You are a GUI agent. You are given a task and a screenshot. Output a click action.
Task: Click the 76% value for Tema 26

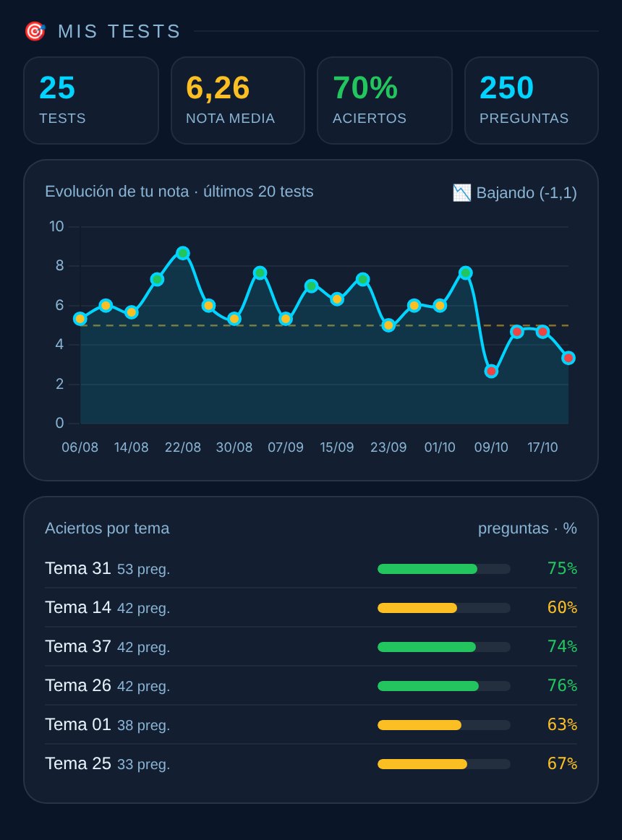[562, 686]
